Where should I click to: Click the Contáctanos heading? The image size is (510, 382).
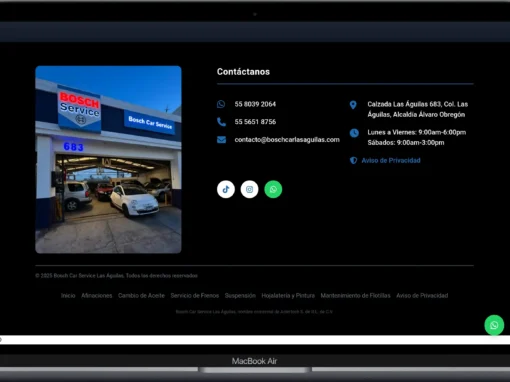[243, 72]
